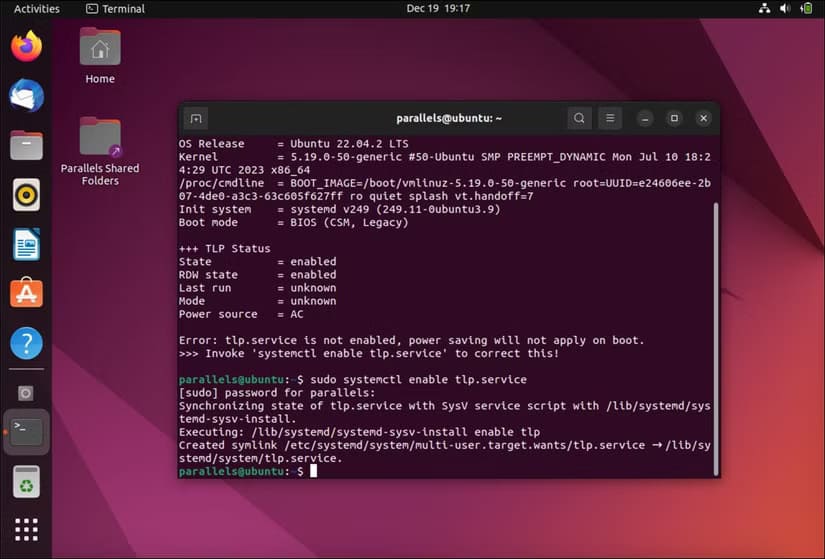
Task: Click the terminal search icon
Action: tap(579, 119)
